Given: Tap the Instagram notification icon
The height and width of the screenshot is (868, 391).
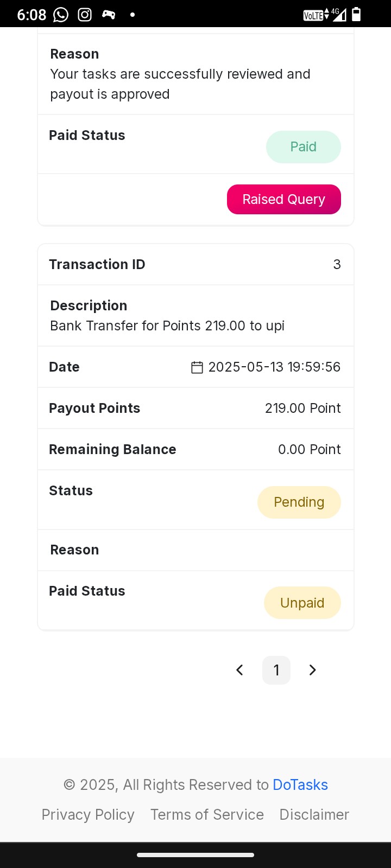Looking at the screenshot, I should [x=85, y=15].
